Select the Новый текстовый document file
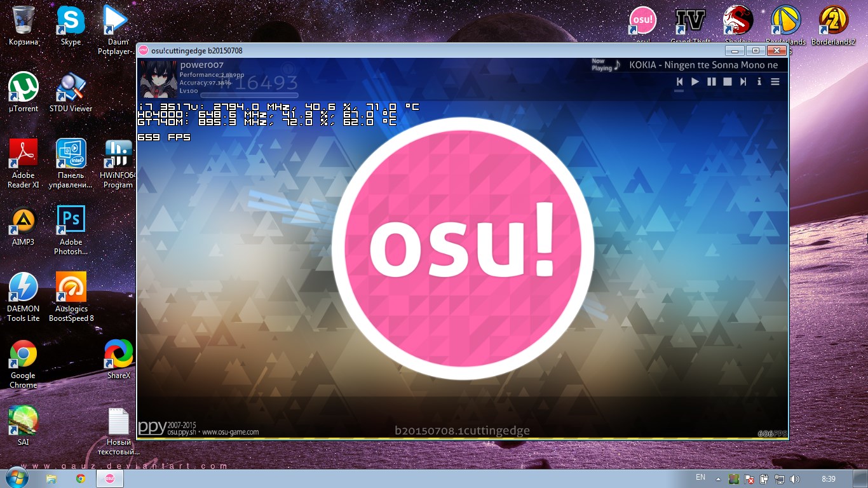The width and height of the screenshot is (868, 488). pos(118,430)
